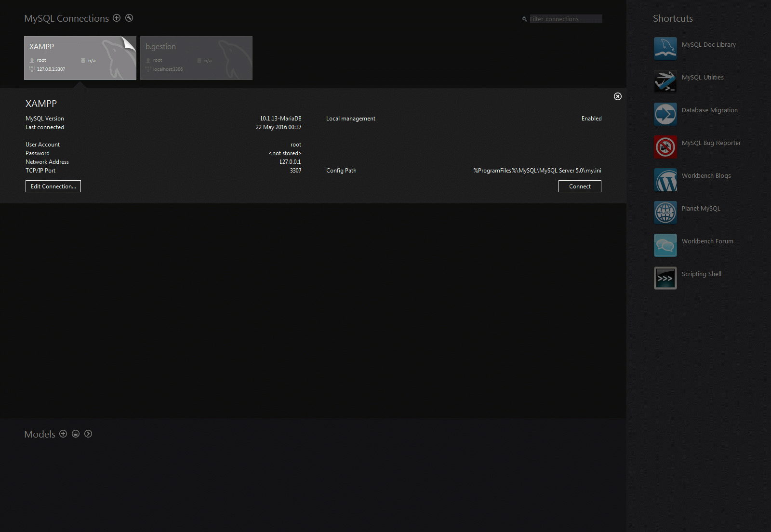Click the Password not stored value
771x532 pixels.
pos(285,153)
